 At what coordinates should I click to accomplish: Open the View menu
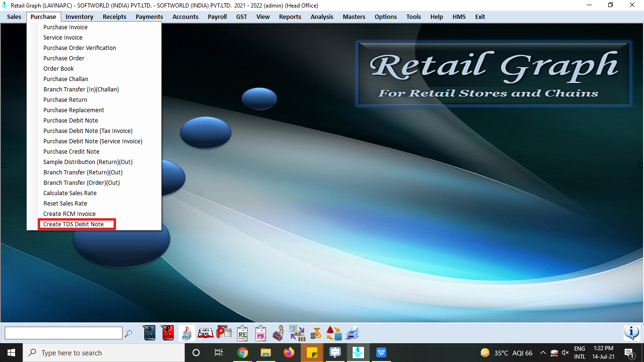(x=263, y=16)
